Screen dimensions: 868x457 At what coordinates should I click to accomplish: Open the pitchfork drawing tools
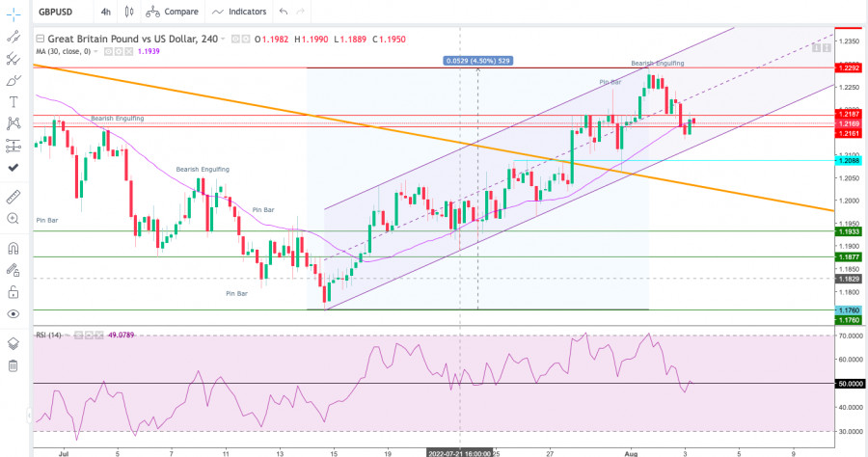click(14, 59)
